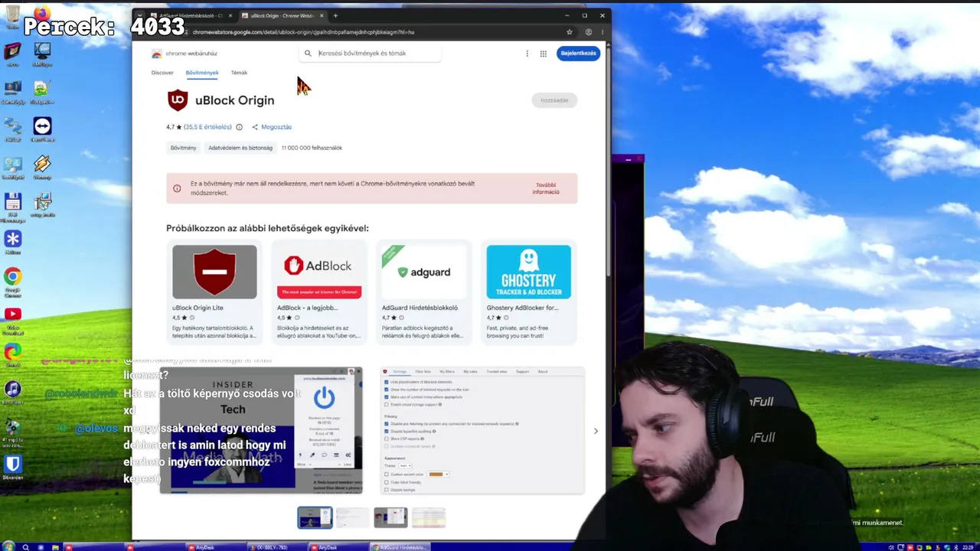Go to the Discover tab

(x=162, y=73)
